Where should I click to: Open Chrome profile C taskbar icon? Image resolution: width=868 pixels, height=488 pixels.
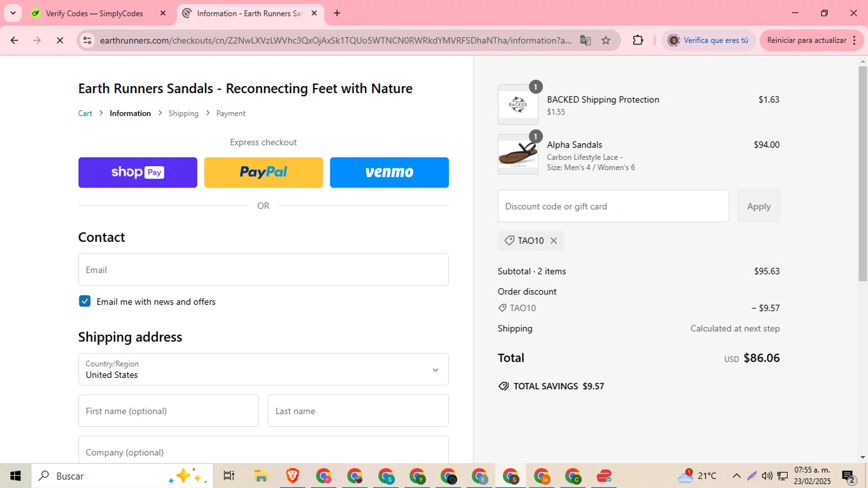[x=573, y=476]
